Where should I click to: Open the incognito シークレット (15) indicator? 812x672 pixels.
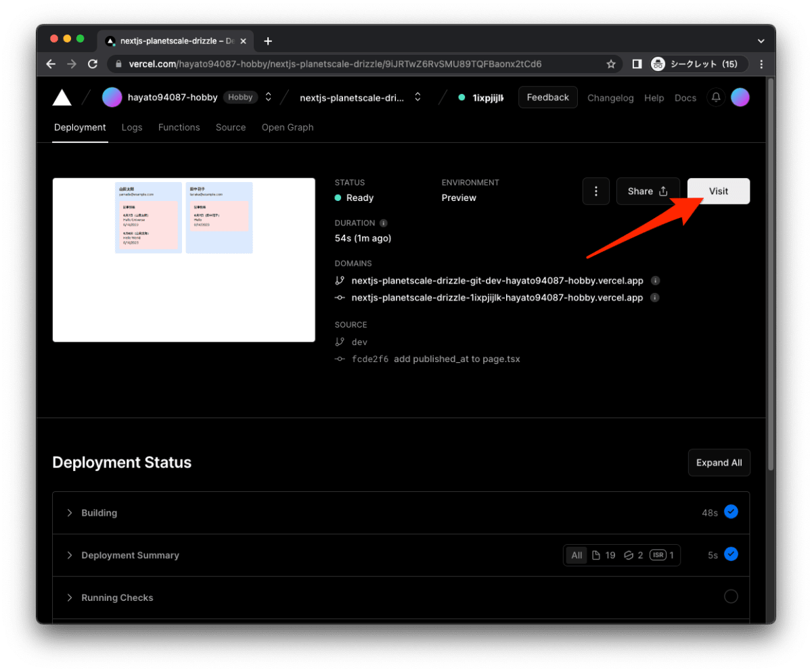(x=698, y=64)
